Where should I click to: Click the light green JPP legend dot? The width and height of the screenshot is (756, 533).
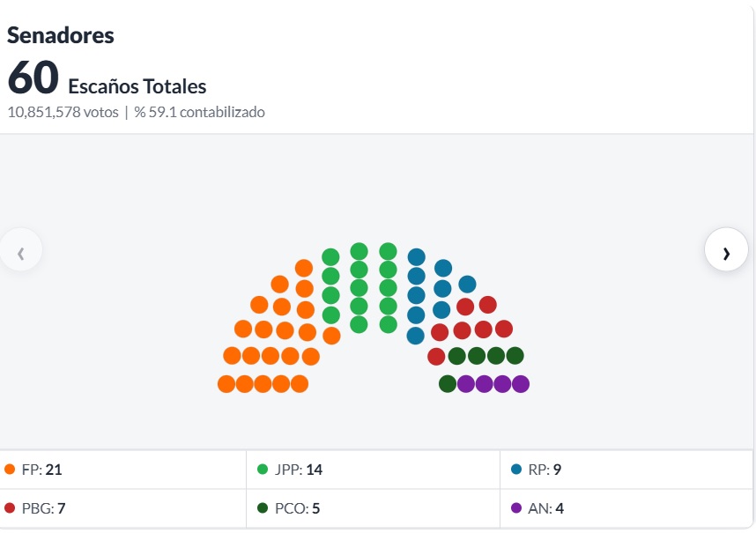(263, 470)
